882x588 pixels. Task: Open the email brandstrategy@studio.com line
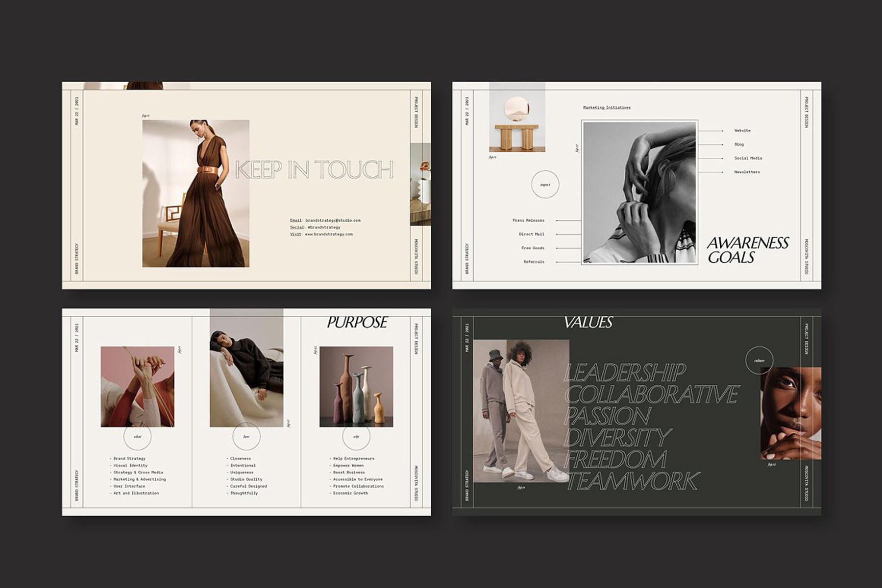(325, 220)
